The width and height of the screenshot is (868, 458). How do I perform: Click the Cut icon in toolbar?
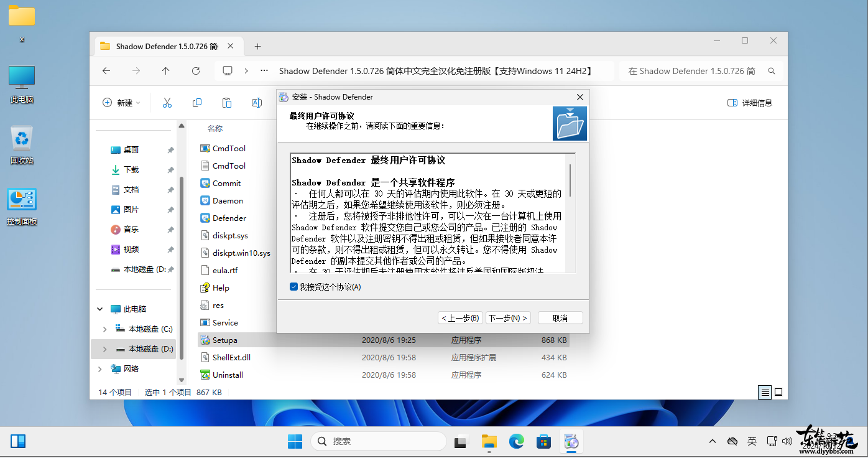pyautogui.click(x=167, y=103)
